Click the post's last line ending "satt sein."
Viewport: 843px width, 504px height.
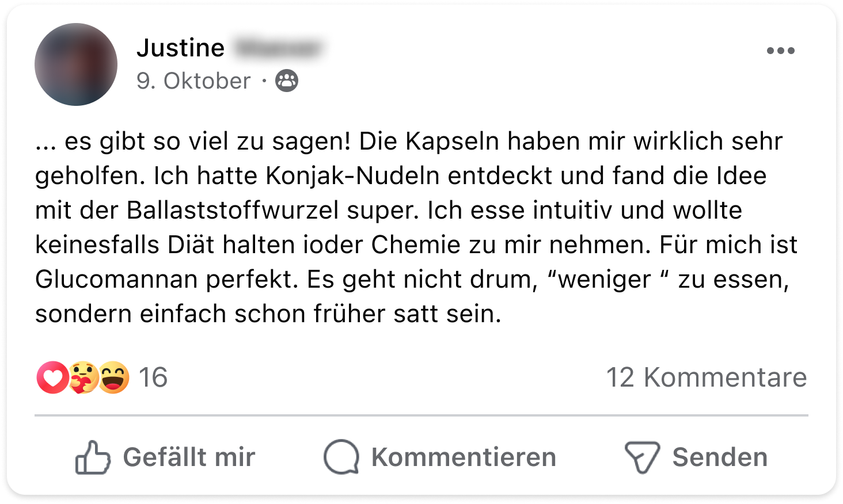tap(268, 314)
